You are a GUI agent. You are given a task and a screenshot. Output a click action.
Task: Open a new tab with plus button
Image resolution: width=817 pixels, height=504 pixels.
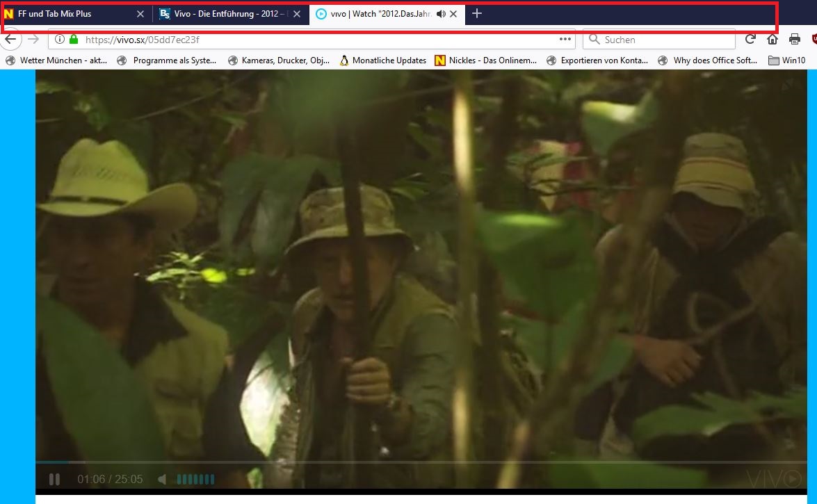(477, 13)
